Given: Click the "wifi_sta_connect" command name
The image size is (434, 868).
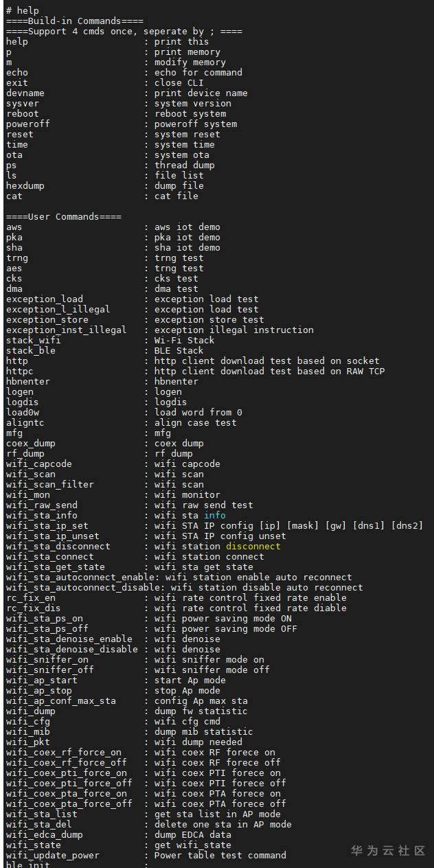Looking at the screenshot, I should coord(49,556).
